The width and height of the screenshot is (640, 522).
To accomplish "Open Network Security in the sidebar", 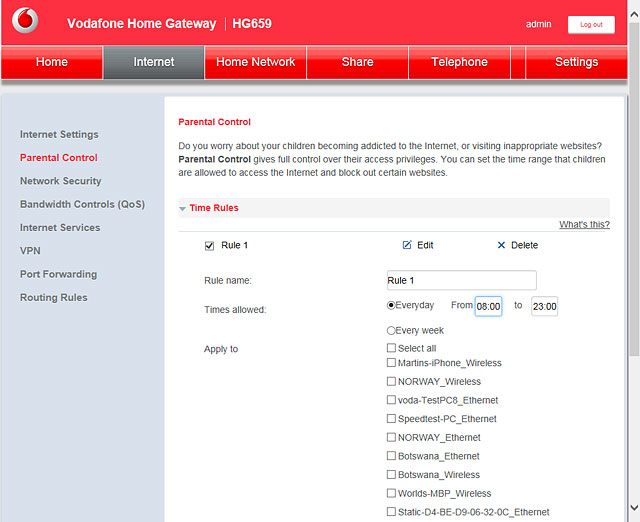I will click(60, 181).
